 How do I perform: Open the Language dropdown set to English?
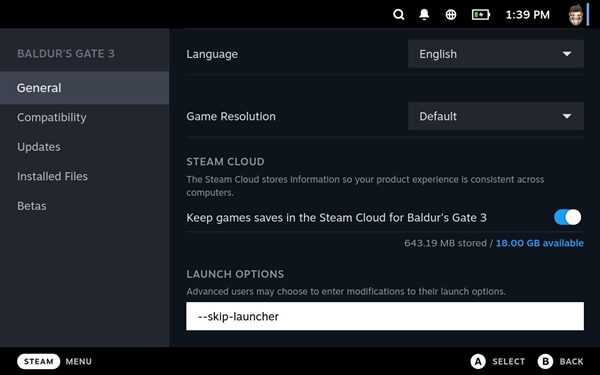tap(496, 54)
